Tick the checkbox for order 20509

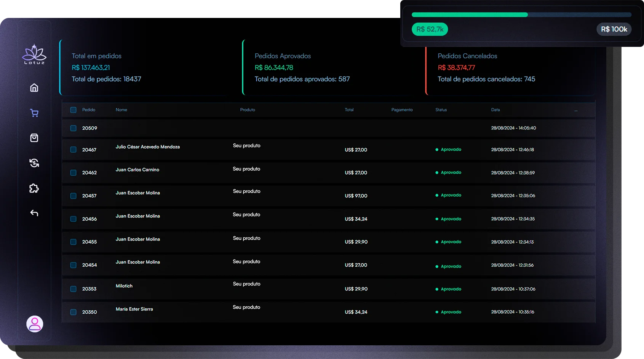[x=74, y=128]
